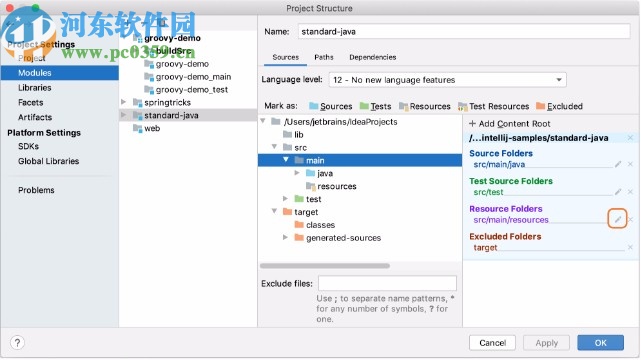Collapse the src folder node
Screen dimensions: 641x360
(x=274, y=147)
